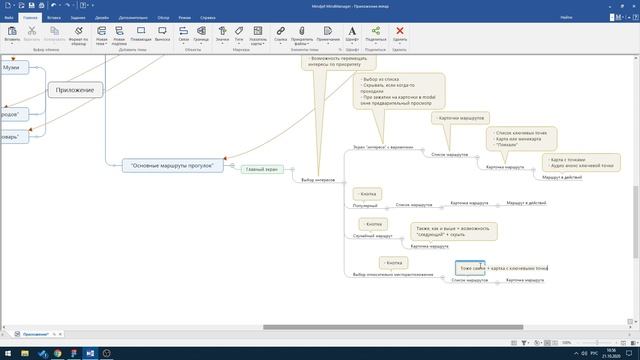Click the Связь relationship icon
This screenshot has height=360, width=640.
point(184,31)
